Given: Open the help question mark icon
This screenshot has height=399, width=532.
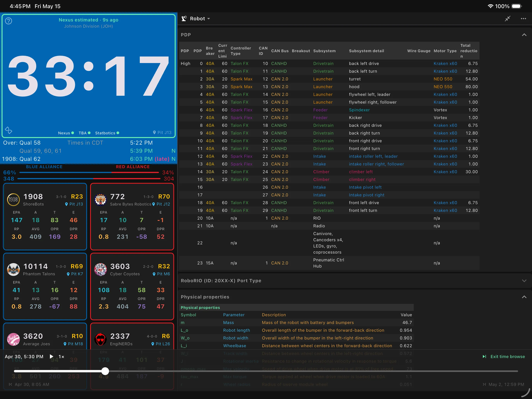Looking at the screenshot, I should (9, 21).
